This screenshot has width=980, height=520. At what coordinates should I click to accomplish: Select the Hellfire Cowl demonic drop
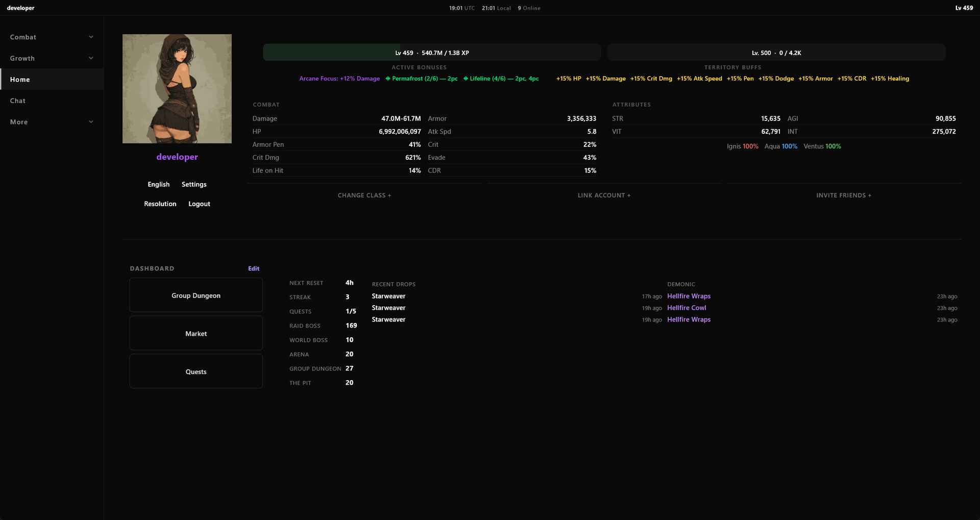(687, 308)
